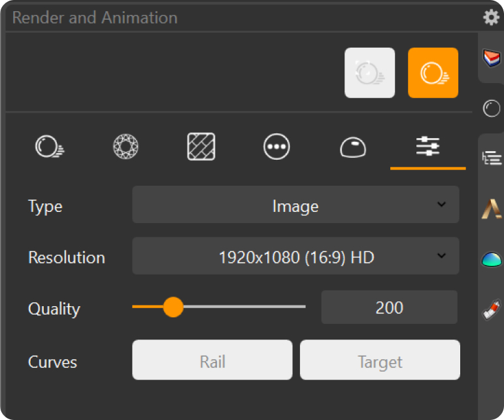Screen dimensions: 504x420
Task: Click the orange Quality slider handle
Action: pyautogui.click(x=173, y=307)
